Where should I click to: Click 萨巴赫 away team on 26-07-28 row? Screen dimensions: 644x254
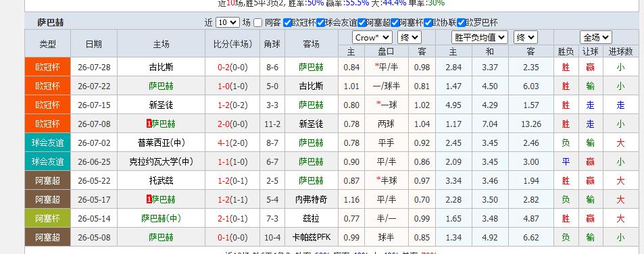click(311, 68)
